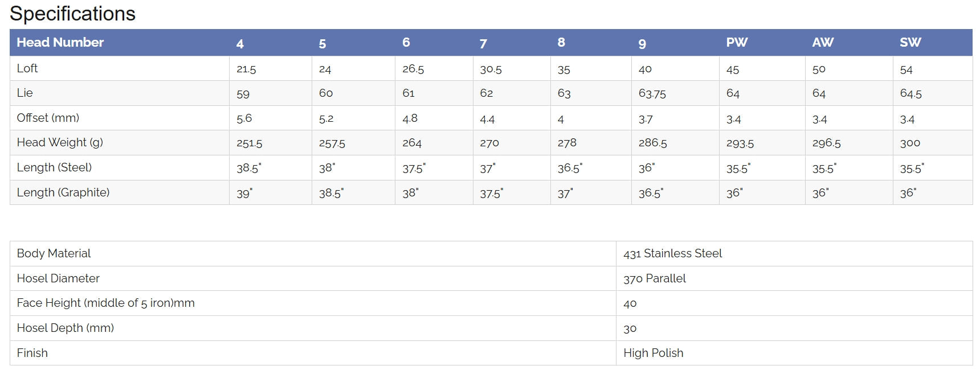Click the Offset (mm) row label
980x374 pixels.
[x=48, y=118]
